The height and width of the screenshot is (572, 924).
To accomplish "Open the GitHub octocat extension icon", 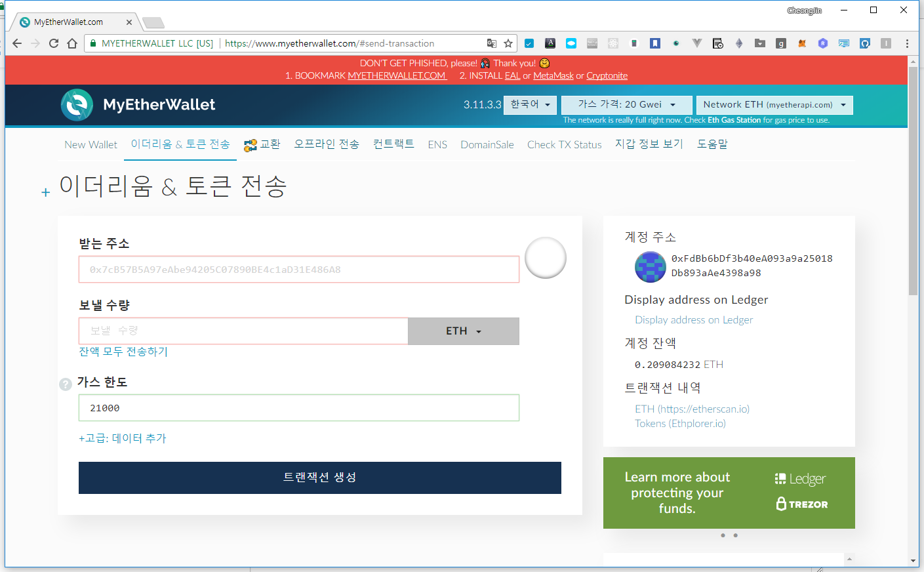I will pyautogui.click(x=865, y=43).
